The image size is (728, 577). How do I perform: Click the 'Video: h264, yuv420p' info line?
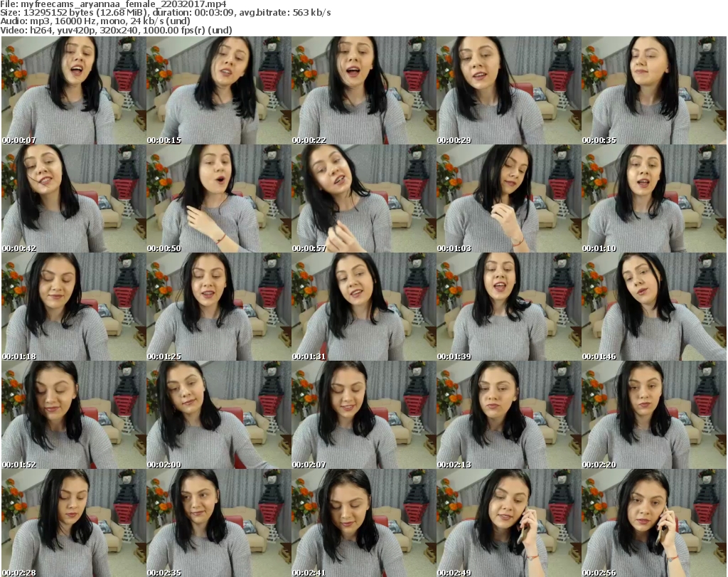click(x=116, y=30)
